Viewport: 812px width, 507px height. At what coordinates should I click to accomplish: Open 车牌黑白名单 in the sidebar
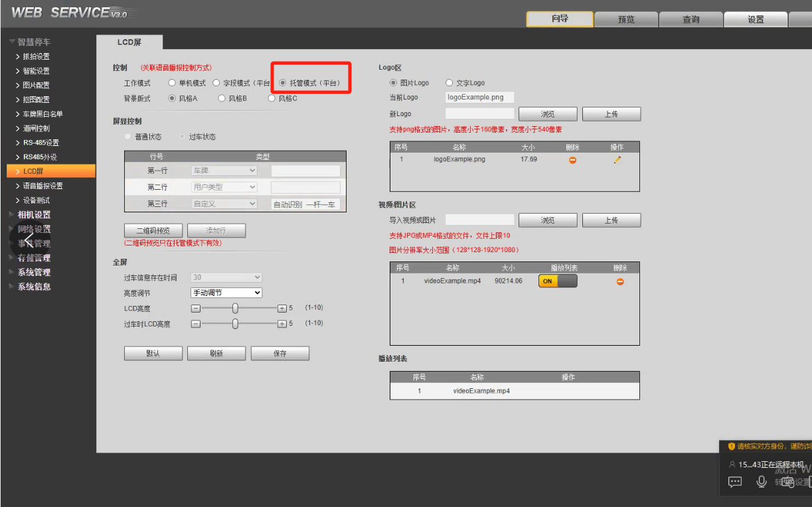coord(43,114)
